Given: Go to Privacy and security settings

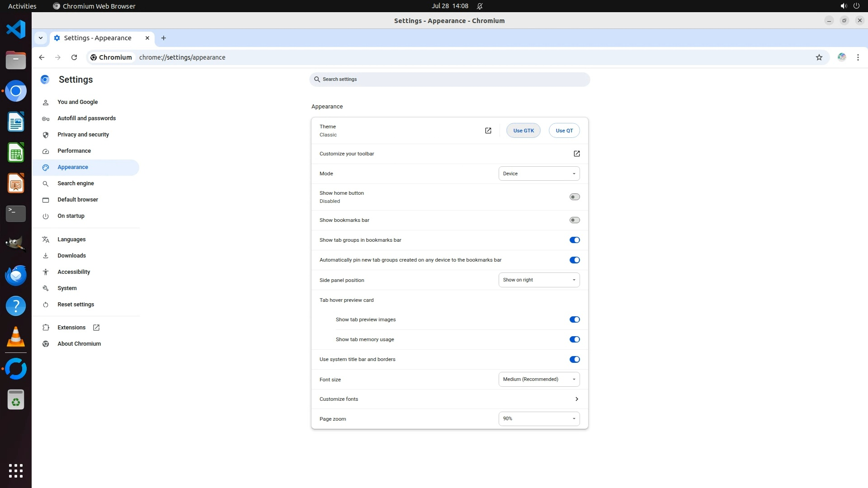Looking at the screenshot, I should (x=83, y=135).
